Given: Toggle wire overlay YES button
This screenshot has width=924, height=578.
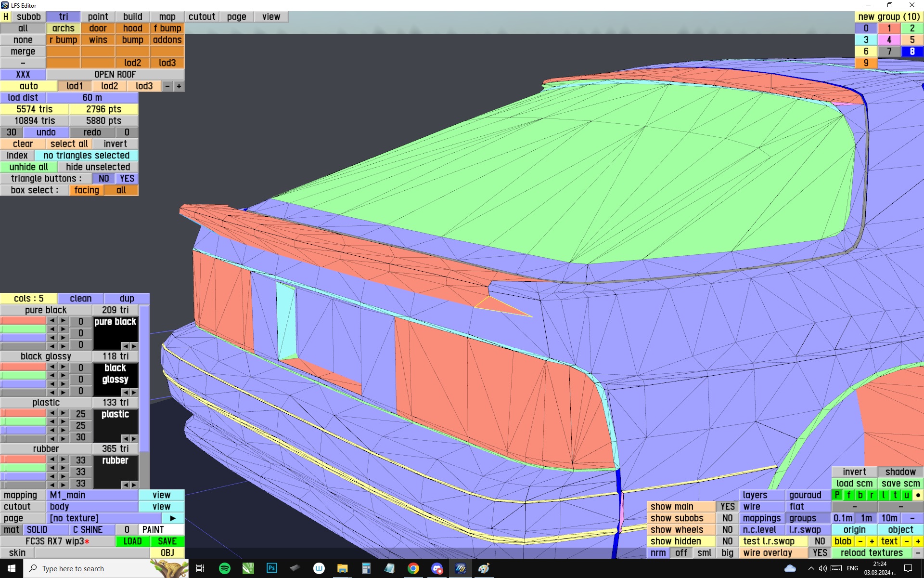Looking at the screenshot, I should 820,553.
